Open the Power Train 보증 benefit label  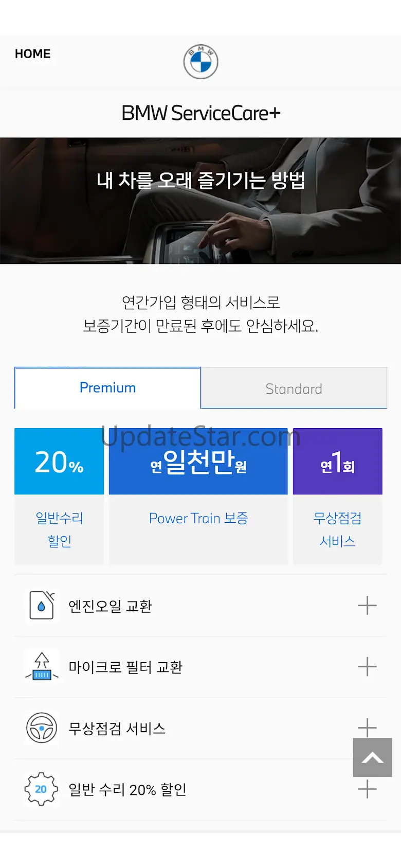[x=198, y=519]
